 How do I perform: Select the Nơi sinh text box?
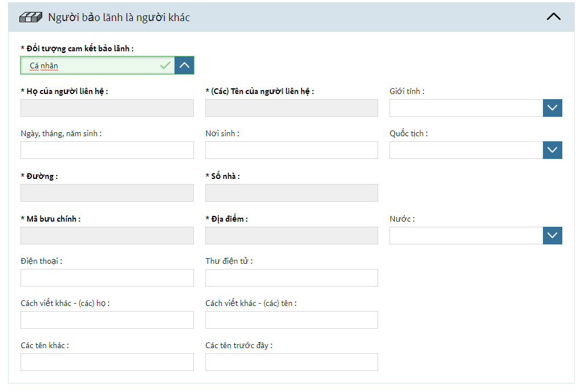291,150
